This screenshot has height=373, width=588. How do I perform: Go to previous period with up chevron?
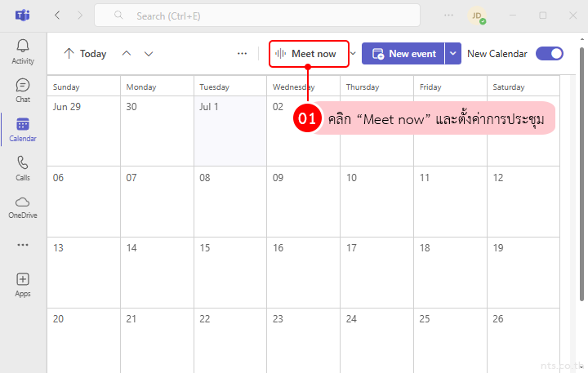tap(126, 54)
